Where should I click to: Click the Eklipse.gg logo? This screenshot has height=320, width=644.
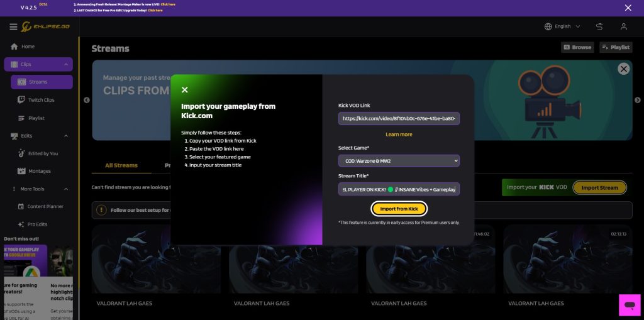(45, 26)
